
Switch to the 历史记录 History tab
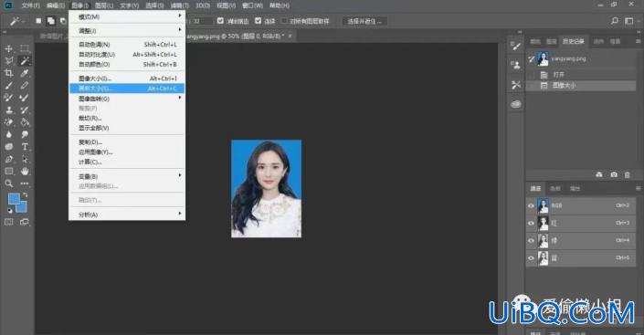(574, 41)
